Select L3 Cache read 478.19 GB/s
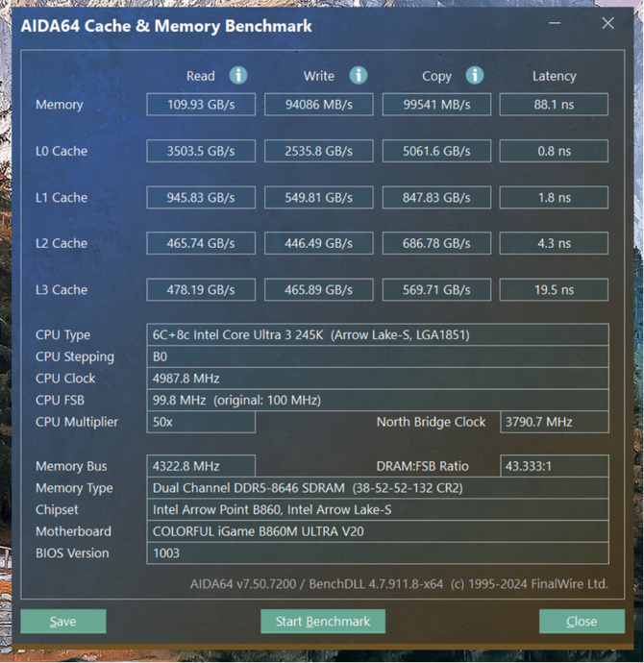The height and width of the screenshot is (663, 644). click(201, 289)
